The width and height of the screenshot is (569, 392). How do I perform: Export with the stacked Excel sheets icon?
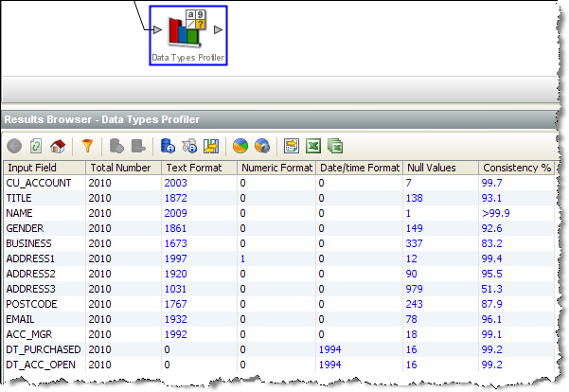pos(335,146)
